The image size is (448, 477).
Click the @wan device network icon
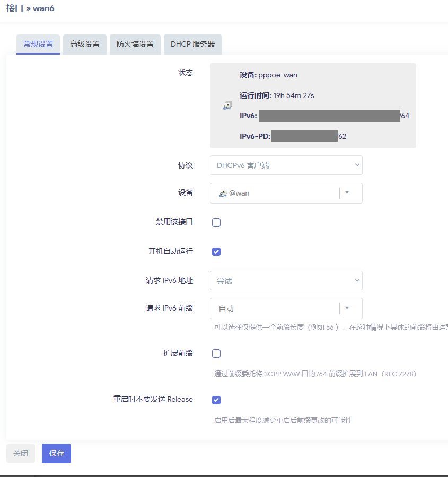pos(223,193)
